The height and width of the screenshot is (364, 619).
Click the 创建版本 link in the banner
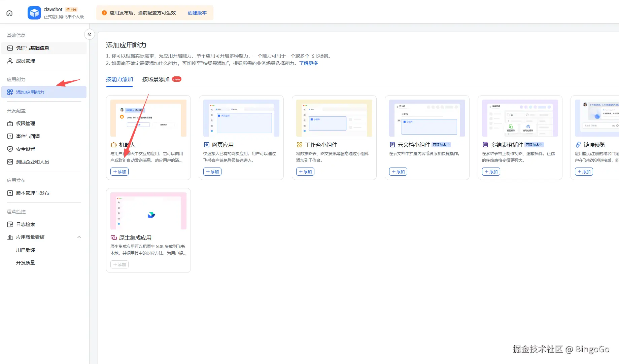[x=197, y=12]
